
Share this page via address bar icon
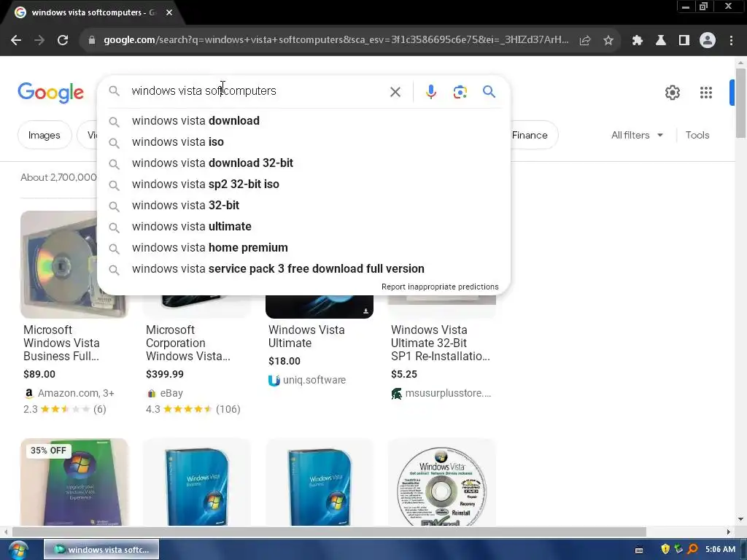click(585, 41)
